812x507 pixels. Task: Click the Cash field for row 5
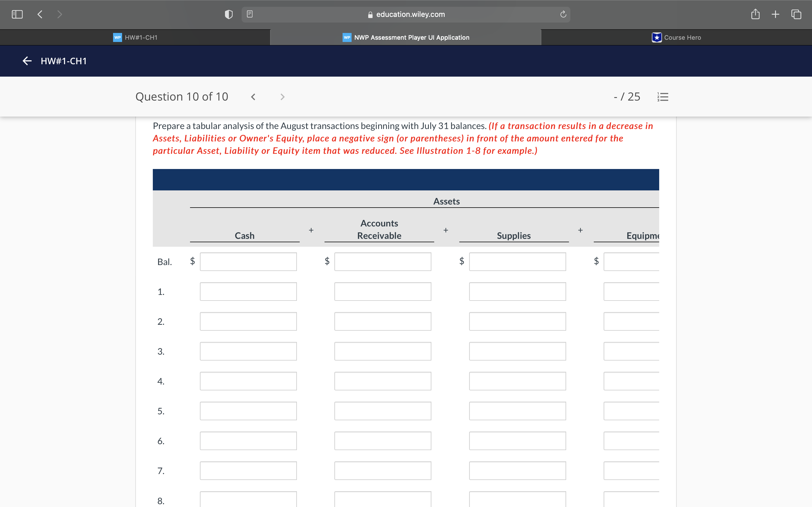(248, 411)
